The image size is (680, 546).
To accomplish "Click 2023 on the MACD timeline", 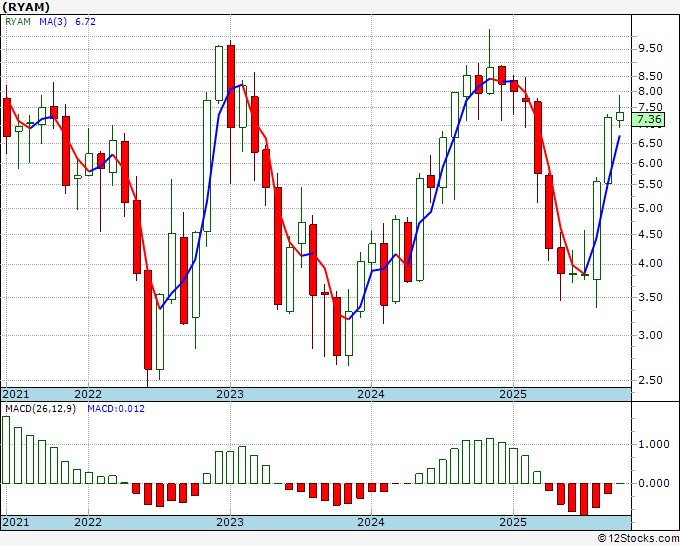I will coord(230,522).
